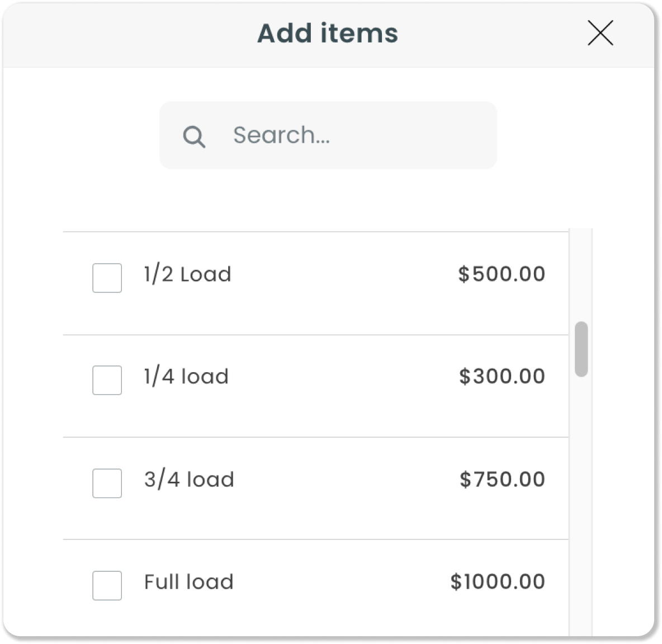Tick the 1/4 load checkbox

click(x=107, y=380)
